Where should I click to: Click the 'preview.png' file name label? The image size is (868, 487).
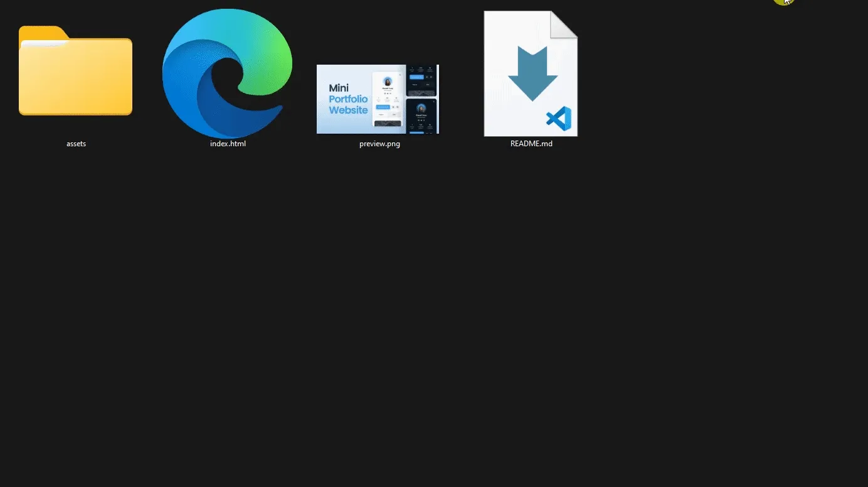tap(379, 144)
